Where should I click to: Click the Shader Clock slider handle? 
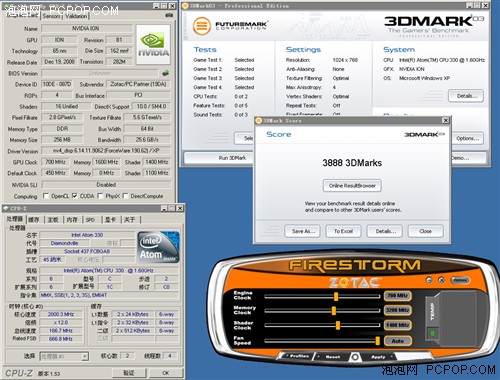point(338,325)
